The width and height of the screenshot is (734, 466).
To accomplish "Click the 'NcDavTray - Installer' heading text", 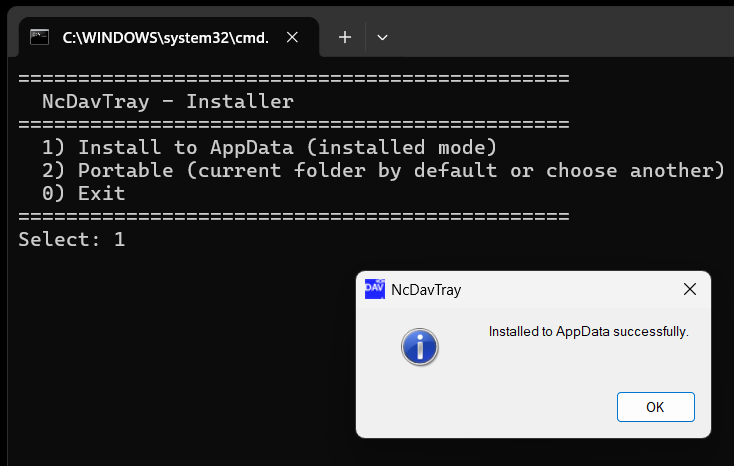I will click(168, 102).
